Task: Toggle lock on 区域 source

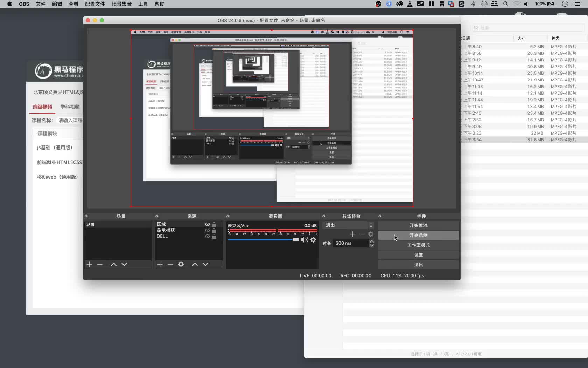Action: [x=214, y=224]
